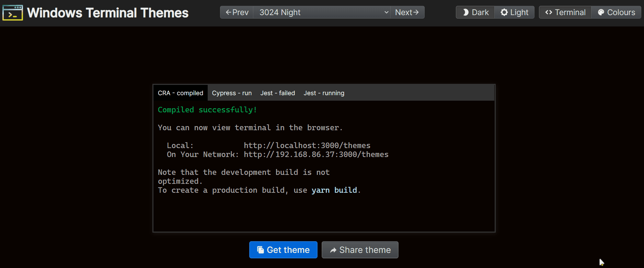Switch to the Cypress - run tab
Viewport: 644px width, 268px height.
(232, 93)
